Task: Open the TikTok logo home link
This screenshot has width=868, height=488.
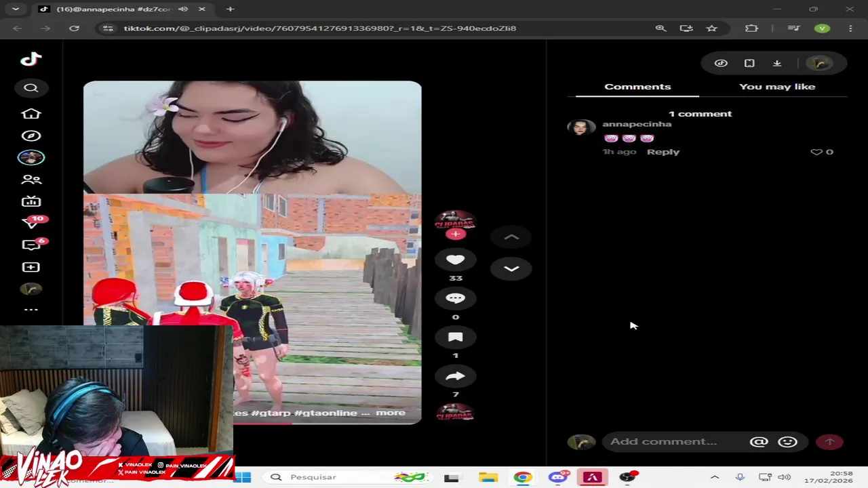Action: pyautogui.click(x=31, y=59)
